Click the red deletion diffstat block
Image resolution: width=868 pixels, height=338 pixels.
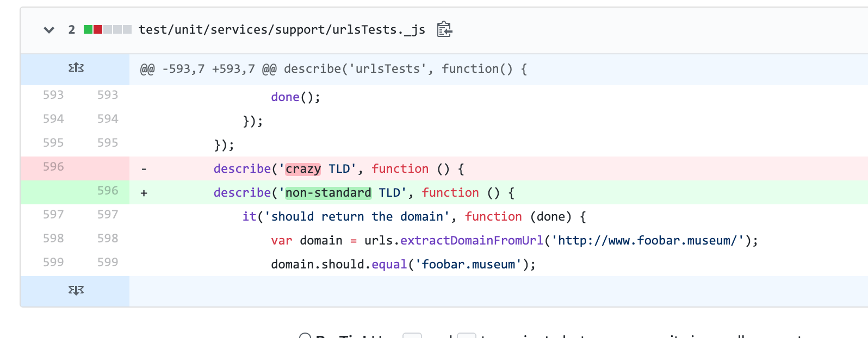tap(98, 29)
